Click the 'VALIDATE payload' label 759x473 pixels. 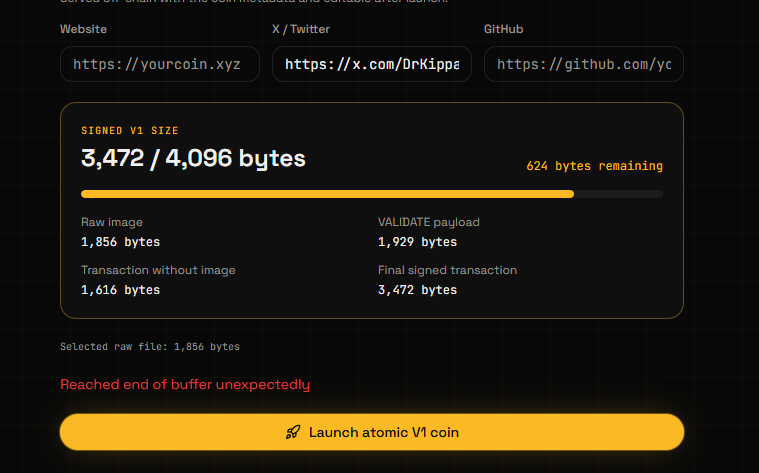click(x=429, y=222)
